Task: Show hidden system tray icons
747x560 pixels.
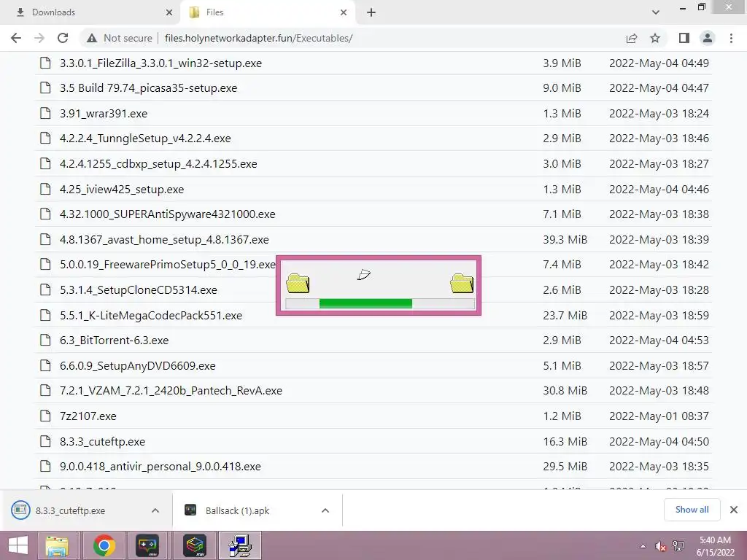Action: point(643,546)
